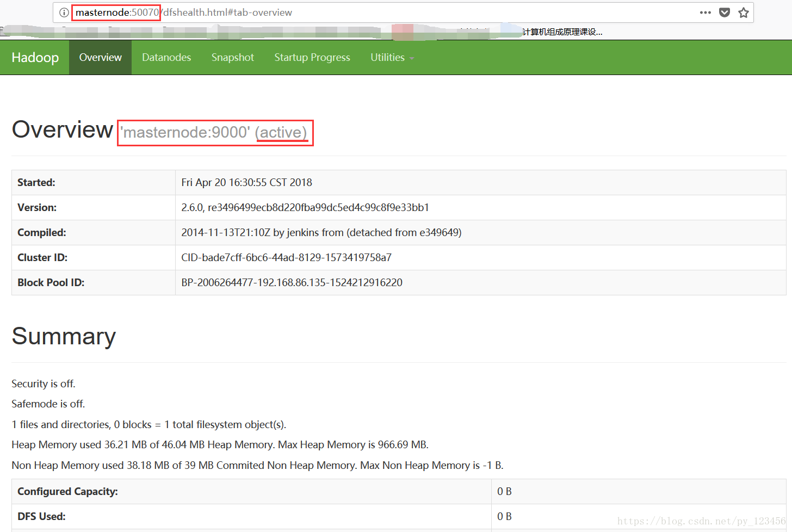This screenshot has height=532, width=792.
Task: Click the Non Heap Memory used line
Action: [x=258, y=466]
